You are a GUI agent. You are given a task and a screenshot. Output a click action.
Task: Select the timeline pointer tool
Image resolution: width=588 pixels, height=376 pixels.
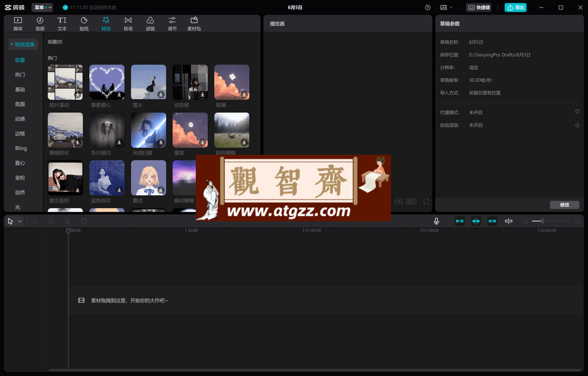(11, 221)
